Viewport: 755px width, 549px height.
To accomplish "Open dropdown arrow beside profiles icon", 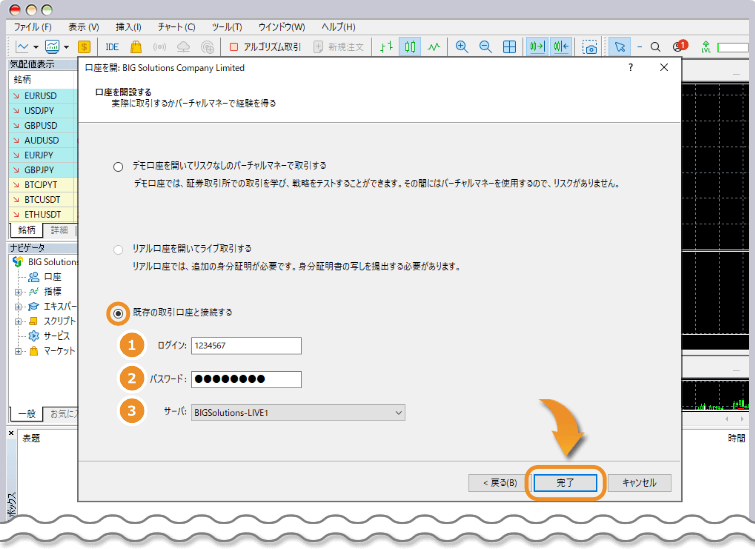I will (x=66, y=47).
